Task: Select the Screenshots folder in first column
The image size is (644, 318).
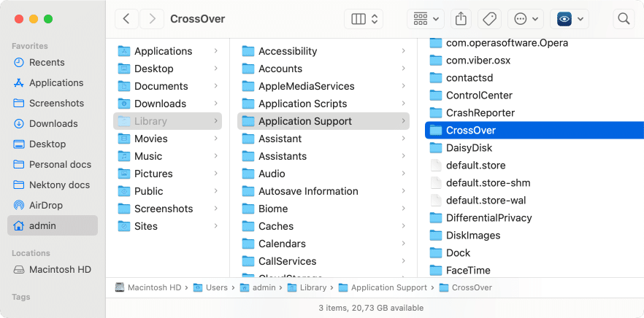Action: click(168, 209)
